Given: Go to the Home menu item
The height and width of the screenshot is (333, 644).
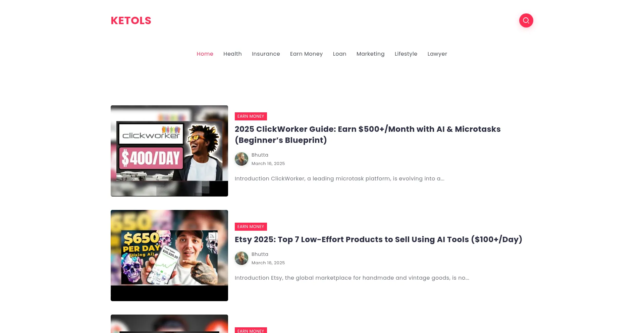Looking at the screenshot, I should 205,54.
